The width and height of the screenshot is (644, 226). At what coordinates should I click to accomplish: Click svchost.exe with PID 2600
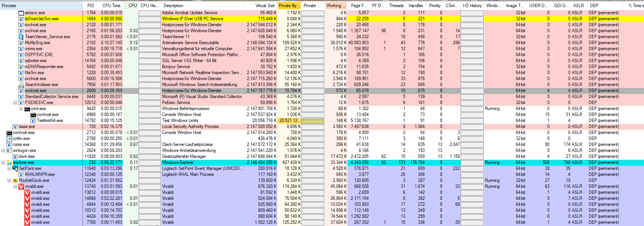[35, 91]
